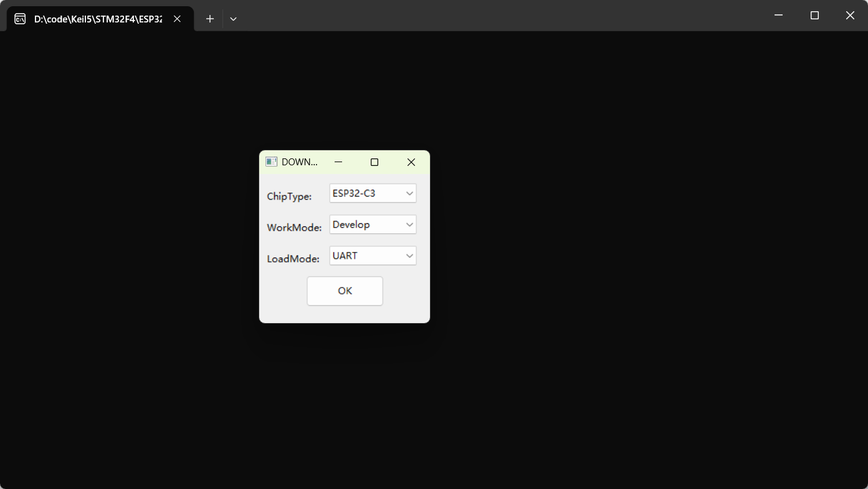The height and width of the screenshot is (489, 868).
Task: Click the ChipType label text
Action: (x=289, y=196)
